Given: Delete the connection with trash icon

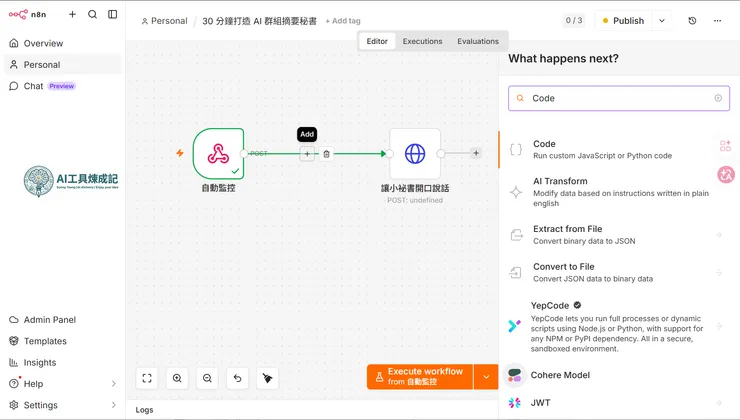Looking at the screenshot, I should pos(326,154).
